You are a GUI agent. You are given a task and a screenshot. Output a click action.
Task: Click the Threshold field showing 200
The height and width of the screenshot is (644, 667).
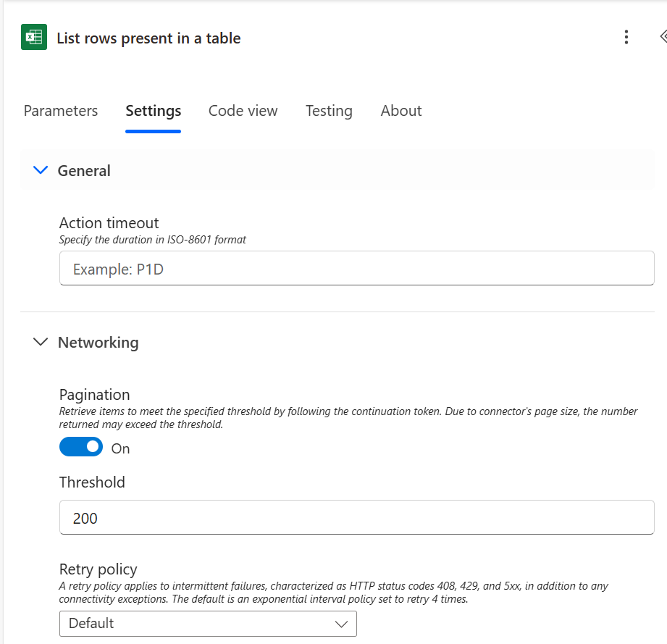pos(356,518)
